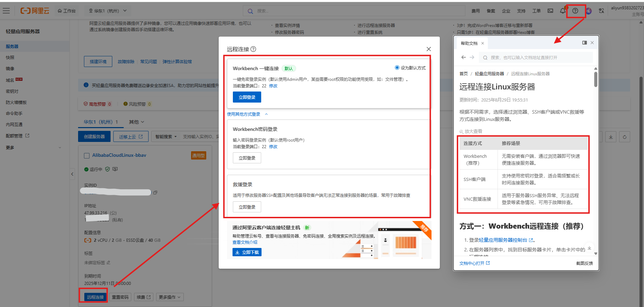Collapse 使用其他方式登录 section
644x307 pixels.
247,114
